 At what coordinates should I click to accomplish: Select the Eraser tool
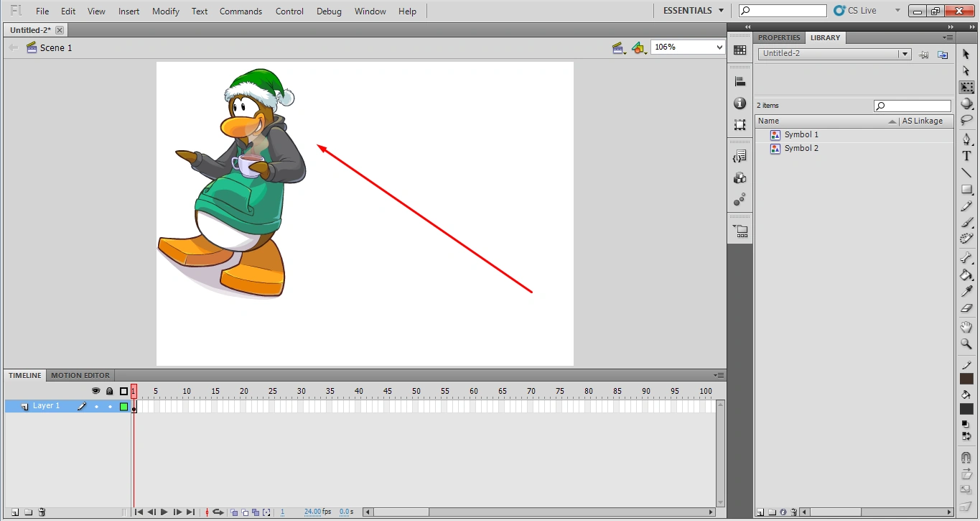point(966,308)
